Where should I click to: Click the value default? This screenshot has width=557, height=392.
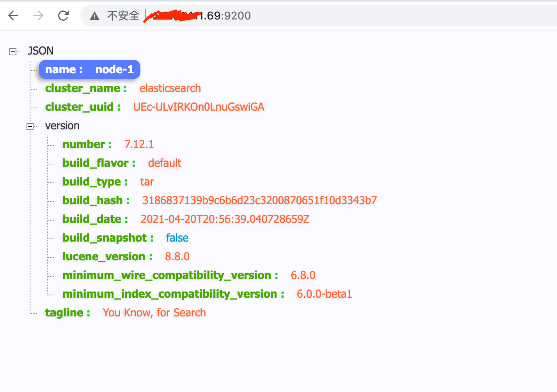pos(165,163)
